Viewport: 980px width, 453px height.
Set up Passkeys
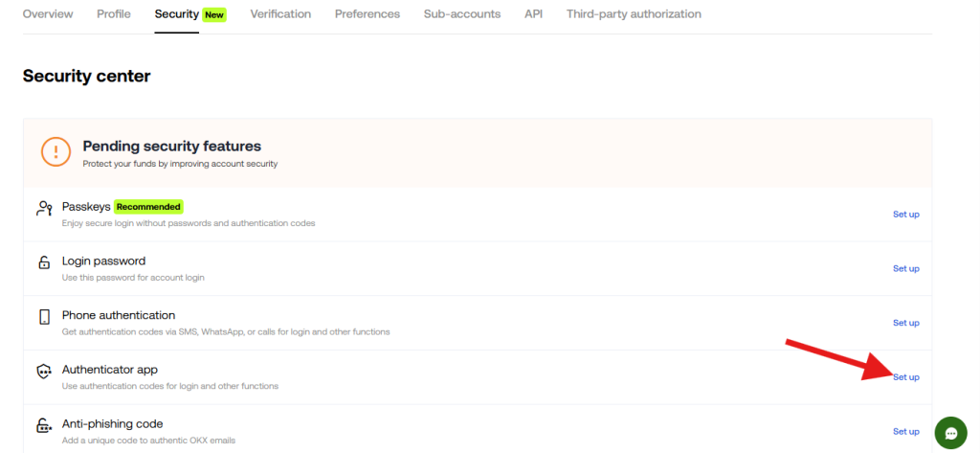[905, 215]
